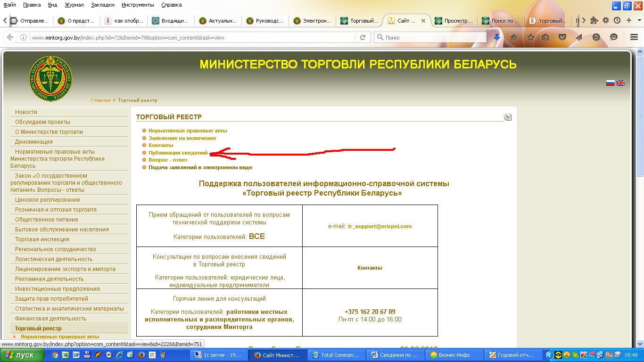Launch Internet Explorer from quick launch

coord(120,355)
